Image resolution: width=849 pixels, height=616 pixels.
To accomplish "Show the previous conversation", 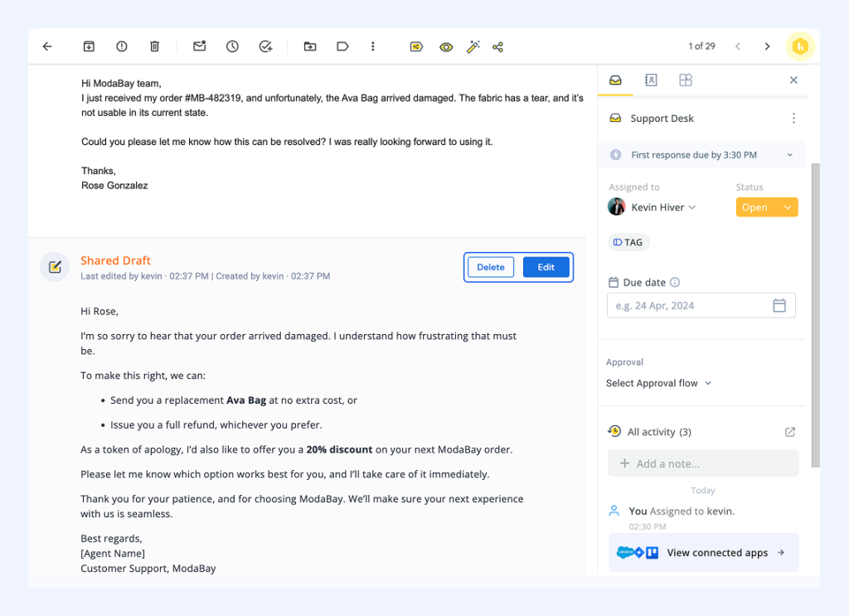I will pos(737,46).
